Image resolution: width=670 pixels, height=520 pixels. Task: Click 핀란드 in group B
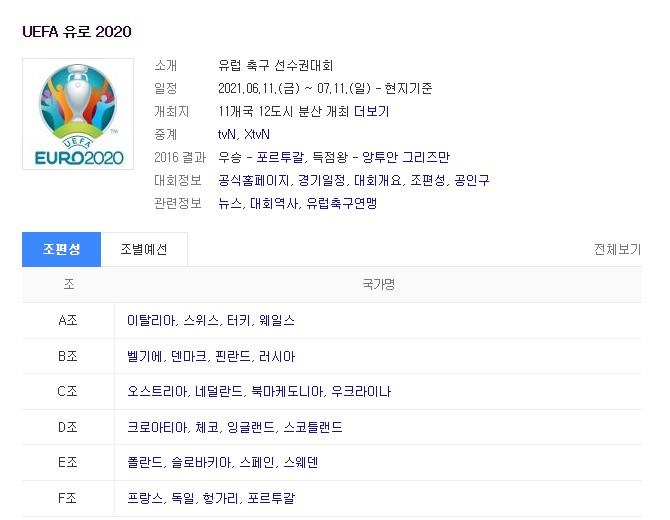pyautogui.click(x=232, y=356)
